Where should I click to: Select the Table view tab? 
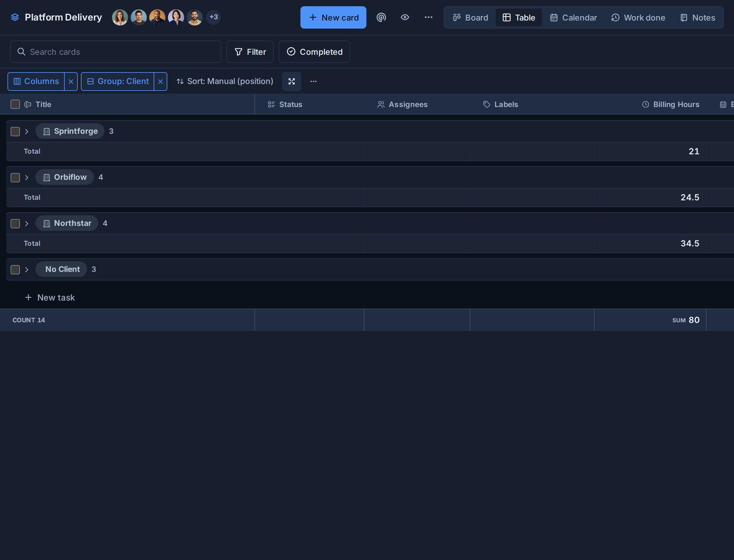pyautogui.click(x=518, y=17)
